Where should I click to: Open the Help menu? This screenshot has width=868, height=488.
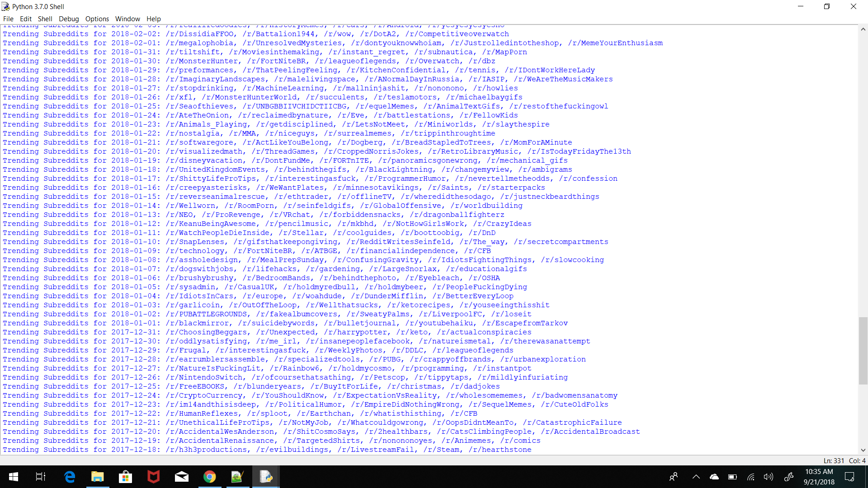point(154,19)
